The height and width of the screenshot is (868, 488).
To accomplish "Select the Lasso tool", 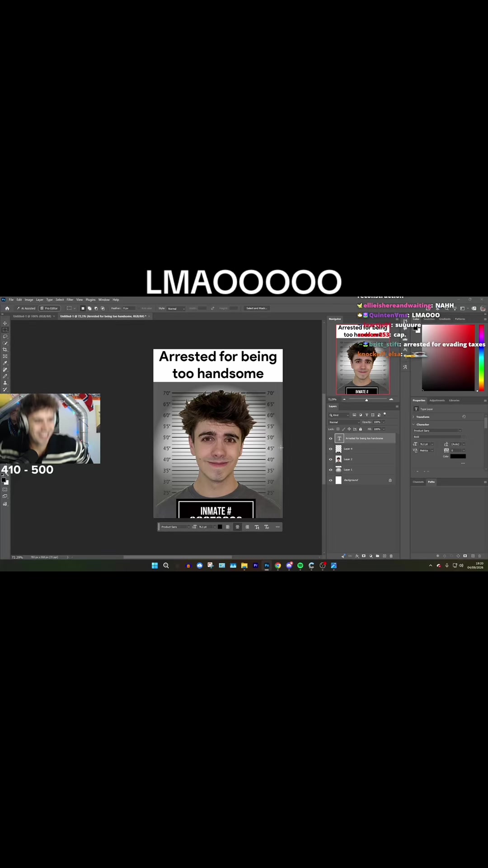I will pos(5,336).
